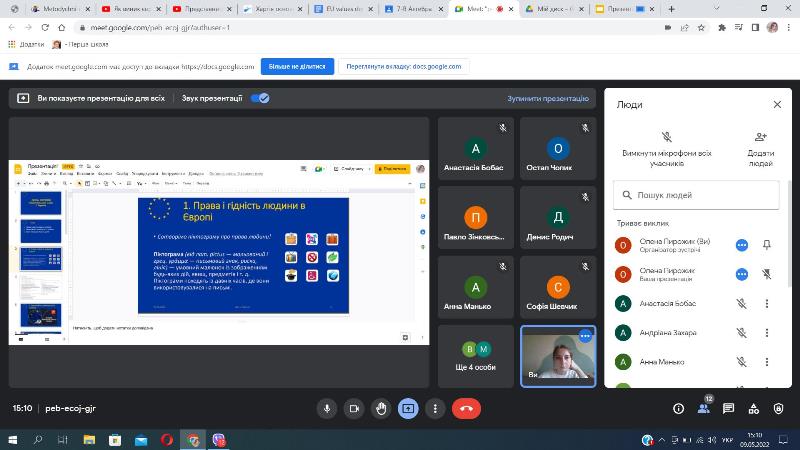
Task: Open meeting details info icon
Action: point(678,408)
